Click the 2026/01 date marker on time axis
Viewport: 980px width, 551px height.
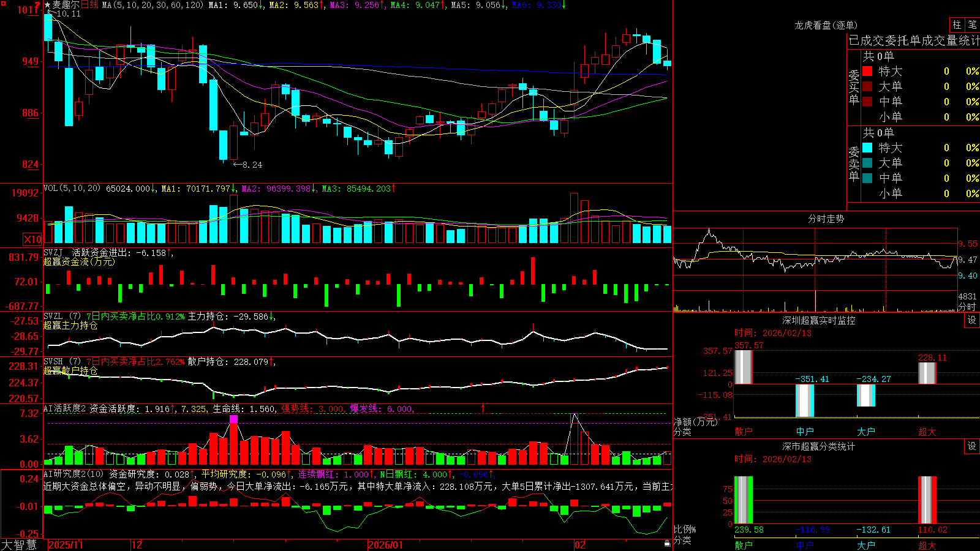[385, 545]
